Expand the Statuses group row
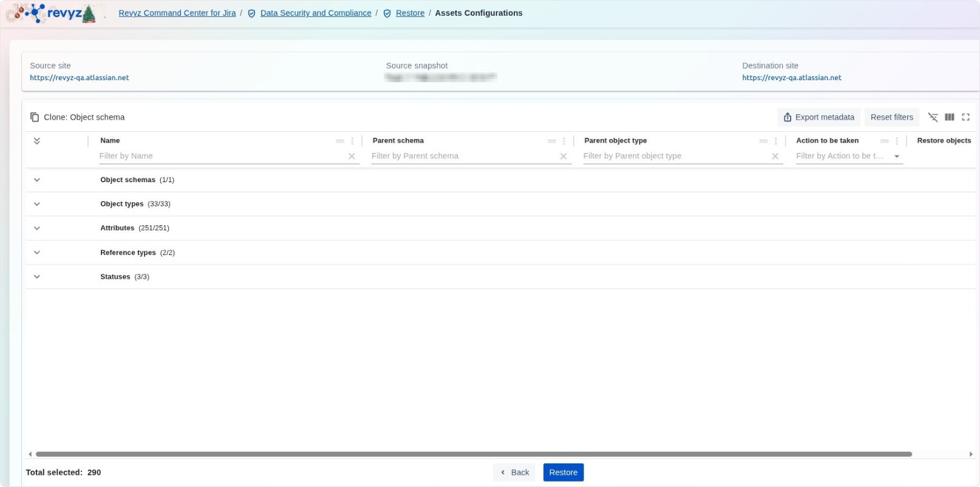The height and width of the screenshot is (487, 980). pos(37,277)
